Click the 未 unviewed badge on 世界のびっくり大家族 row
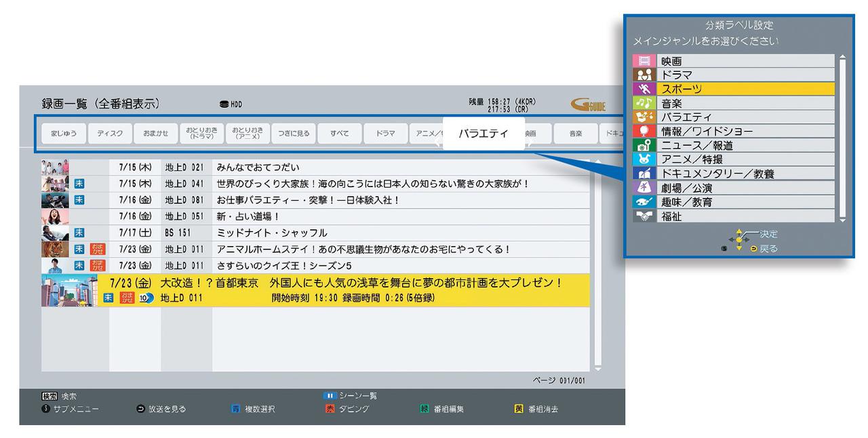This screenshot has width=868, height=438. click(x=79, y=184)
